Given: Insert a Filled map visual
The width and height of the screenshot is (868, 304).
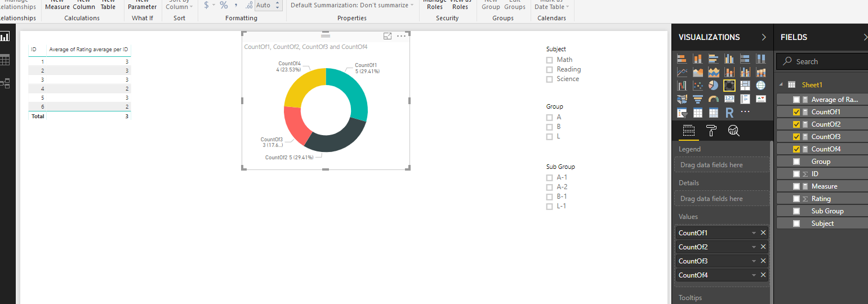Looking at the screenshot, I should (x=682, y=99).
